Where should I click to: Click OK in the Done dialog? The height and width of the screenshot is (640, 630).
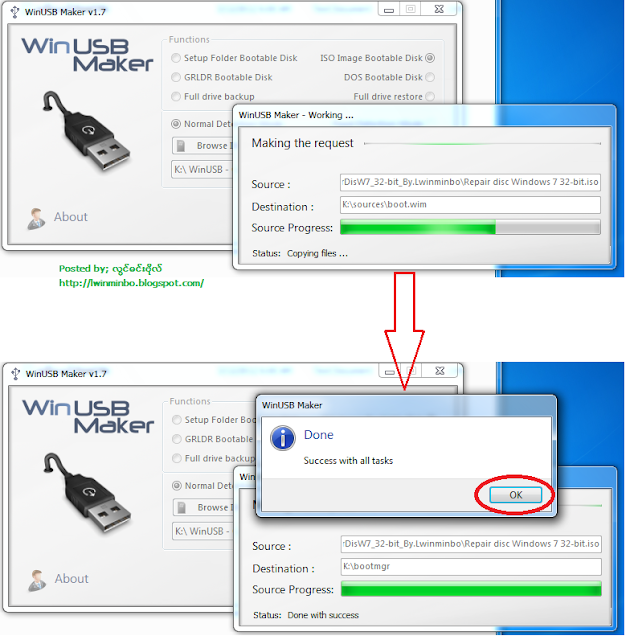coord(515,495)
